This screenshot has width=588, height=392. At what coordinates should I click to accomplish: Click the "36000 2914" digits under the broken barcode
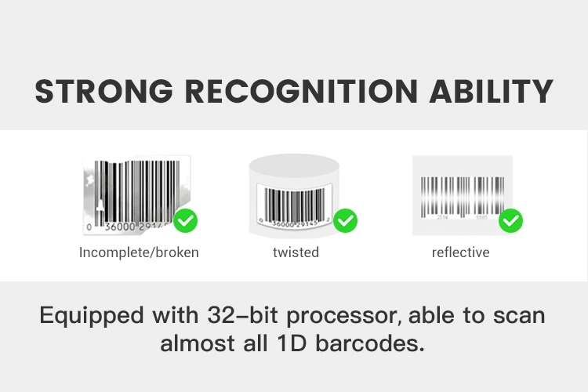(x=136, y=227)
